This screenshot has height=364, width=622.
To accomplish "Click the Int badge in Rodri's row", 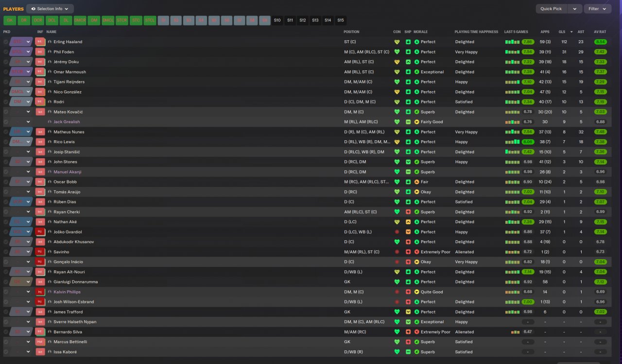I will click(x=40, y=102).
